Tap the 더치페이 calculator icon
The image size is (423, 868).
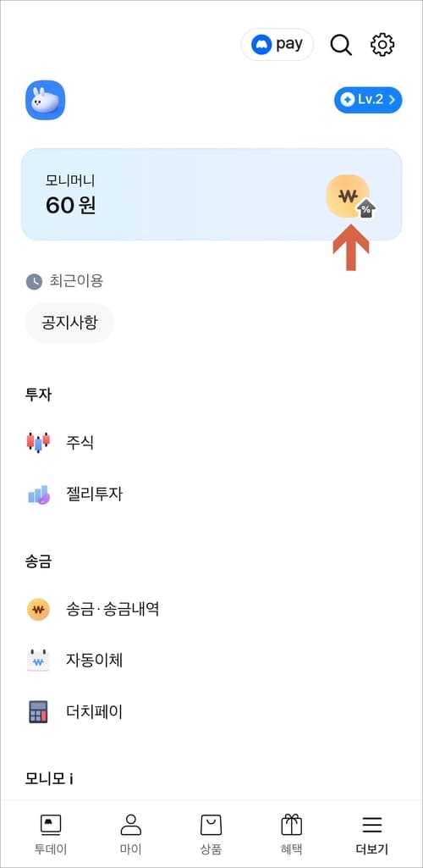point(38,712)
